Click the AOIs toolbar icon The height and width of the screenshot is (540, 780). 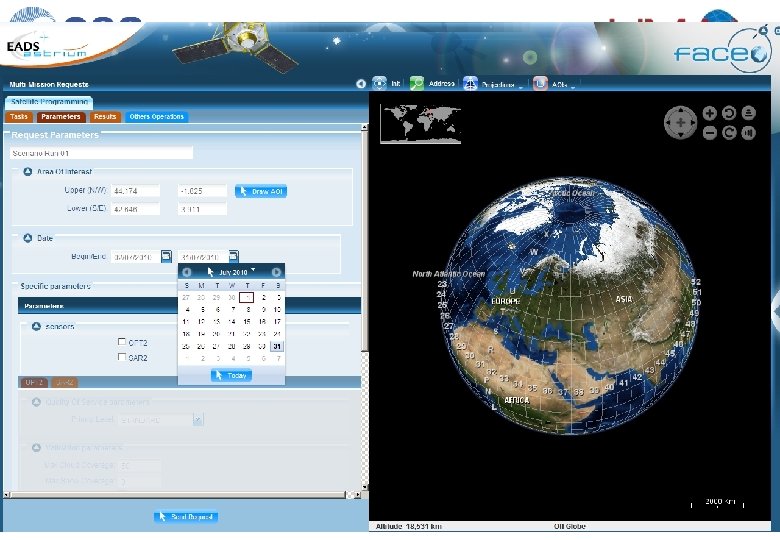click(x=540, y=83)
